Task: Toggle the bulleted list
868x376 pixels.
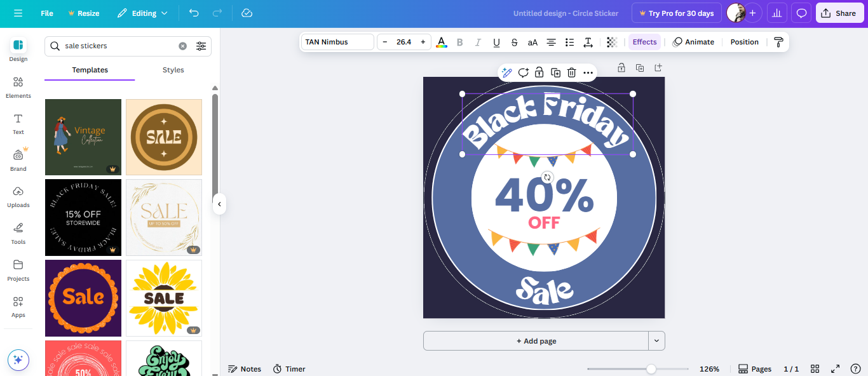Action: pyautogui.click(x=570, y=42)
